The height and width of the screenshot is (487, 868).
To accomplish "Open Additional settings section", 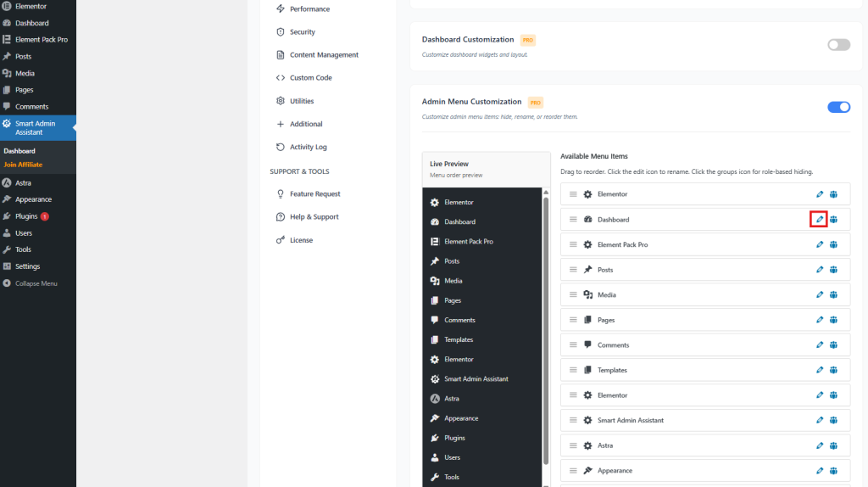I will pyautogui.click(x=299, y=124).
